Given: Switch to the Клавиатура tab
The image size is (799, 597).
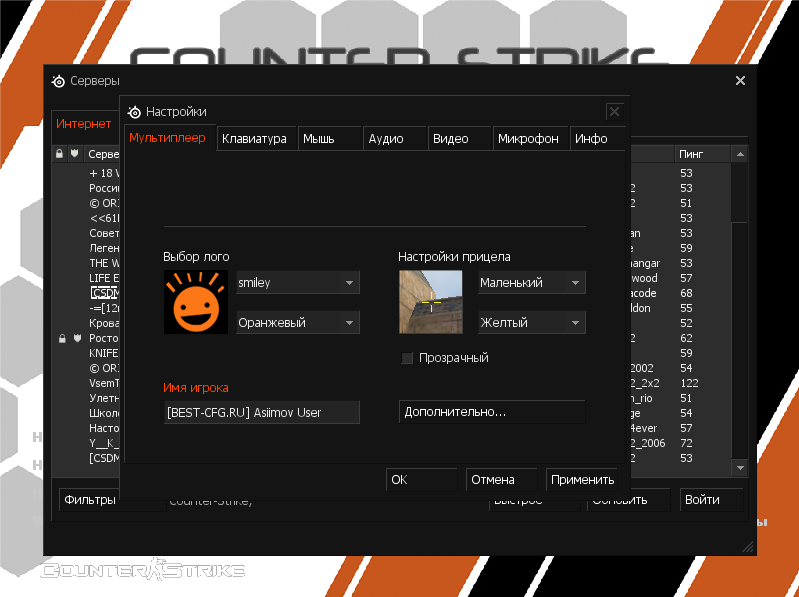Looking at the screenshot, I should pos(257,139).
